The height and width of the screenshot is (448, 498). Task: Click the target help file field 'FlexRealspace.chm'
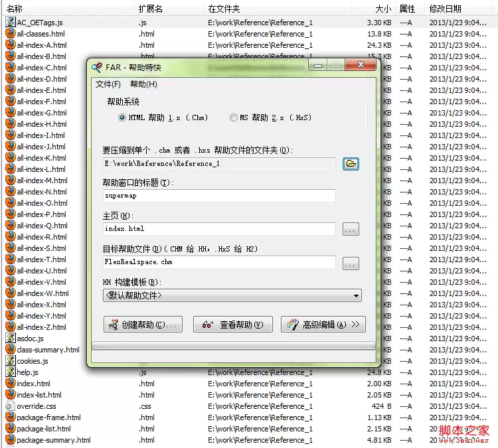pos(219,262)
